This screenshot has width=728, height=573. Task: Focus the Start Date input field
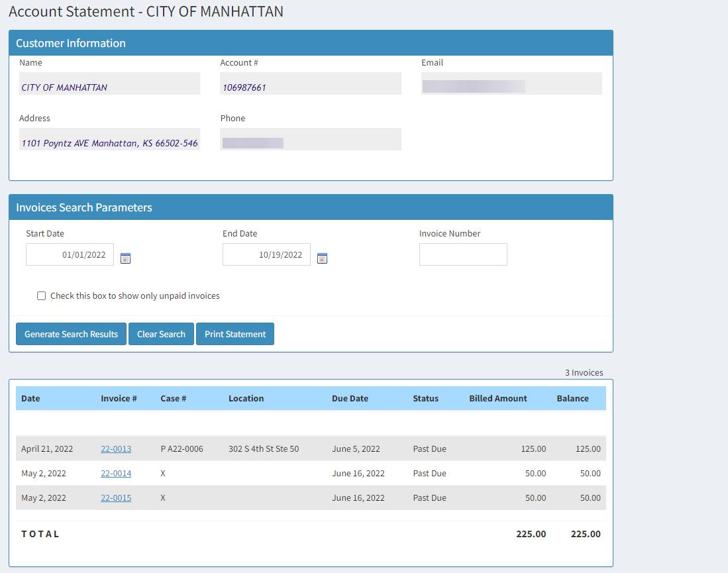70,254
